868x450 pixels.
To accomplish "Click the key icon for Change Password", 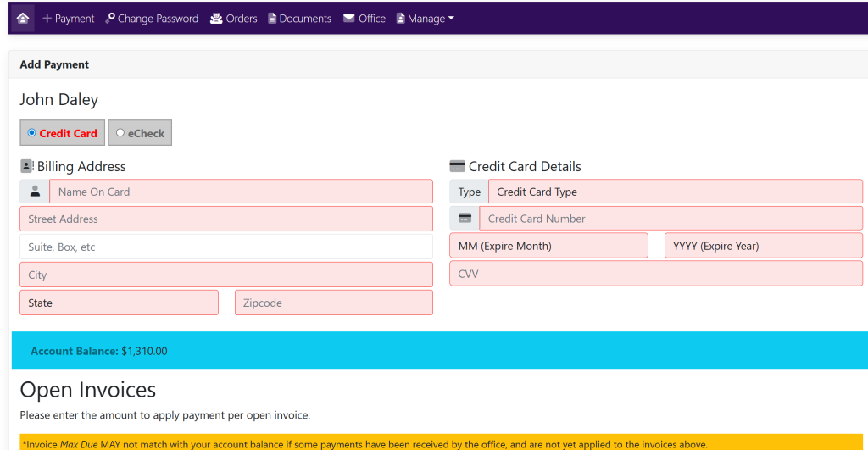I will pos(110,19).
